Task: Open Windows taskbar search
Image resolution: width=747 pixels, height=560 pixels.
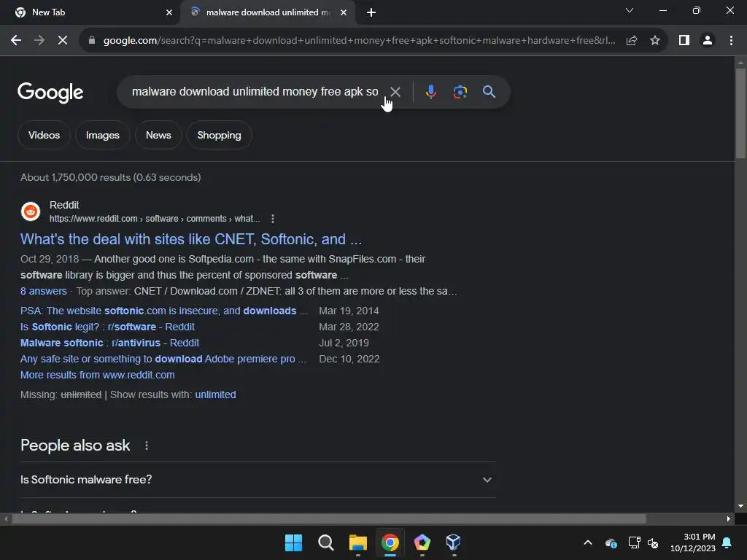Action: [x=326, y=542]
